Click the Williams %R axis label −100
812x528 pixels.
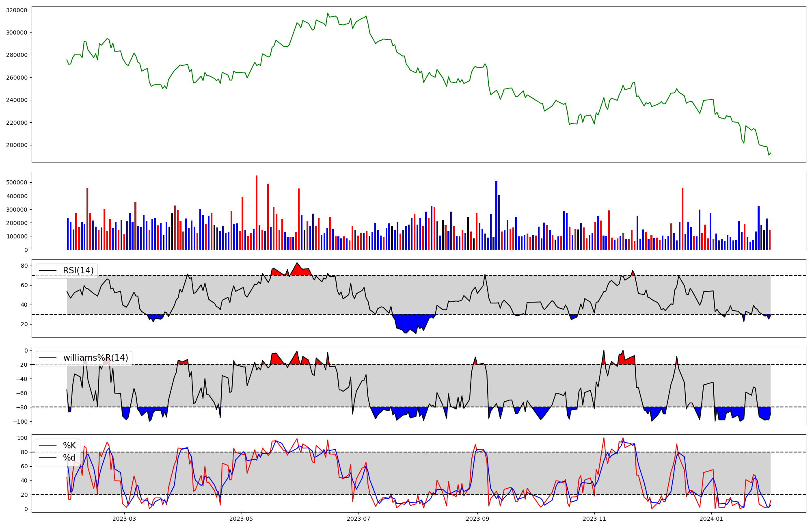tap(21, 422)
